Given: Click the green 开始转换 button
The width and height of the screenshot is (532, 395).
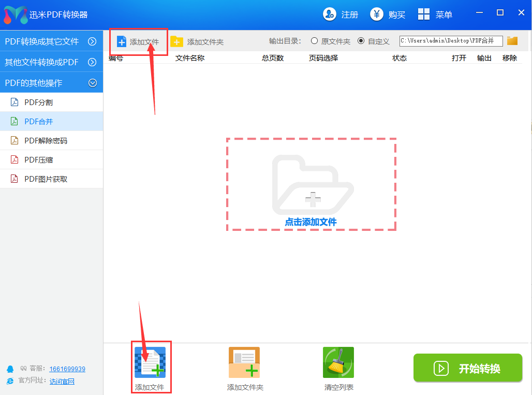Looking at the screenshot, I should [x=468, y=369].
